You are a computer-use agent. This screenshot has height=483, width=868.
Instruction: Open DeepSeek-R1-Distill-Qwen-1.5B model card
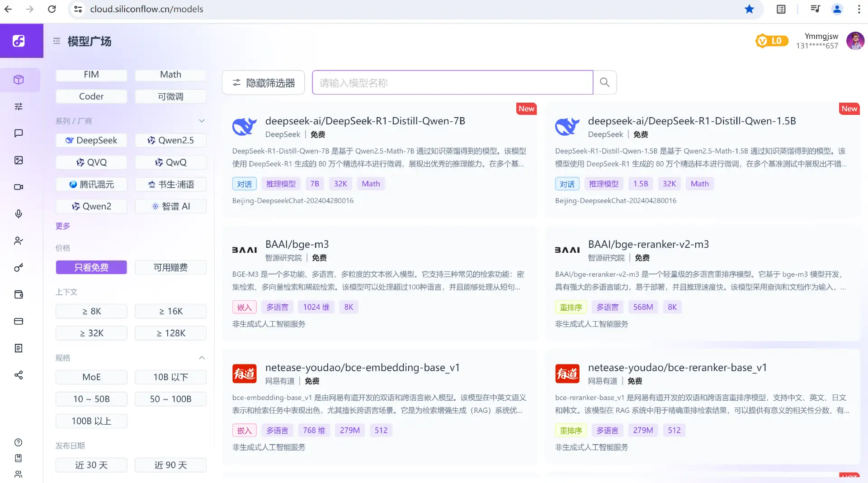[x=702, y=160]
